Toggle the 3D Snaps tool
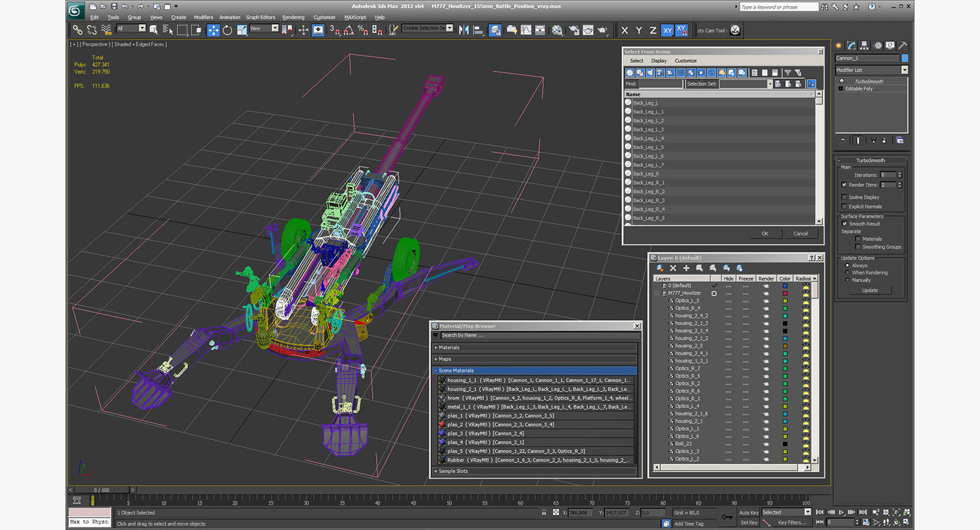 click(x=335, y=30)
